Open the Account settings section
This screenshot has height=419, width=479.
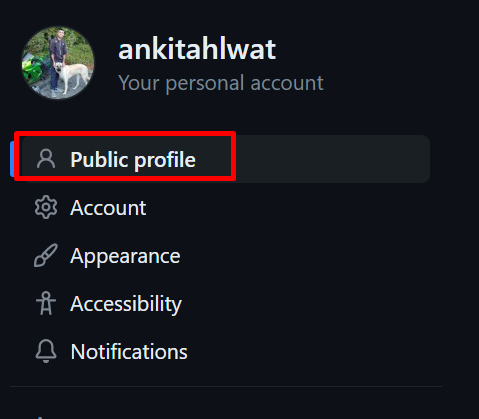click(x=108, y=208)
